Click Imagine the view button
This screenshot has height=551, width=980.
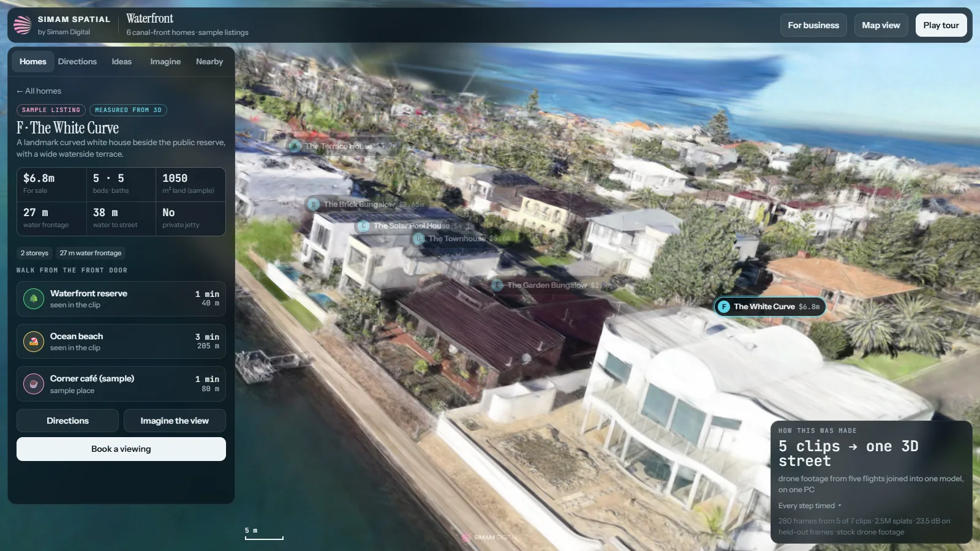(175, 421)
